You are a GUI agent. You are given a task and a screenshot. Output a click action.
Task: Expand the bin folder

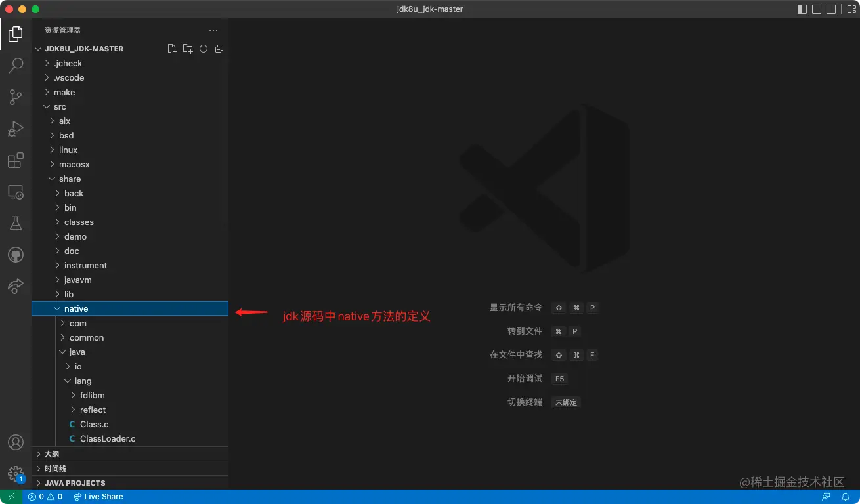point(130,207)
